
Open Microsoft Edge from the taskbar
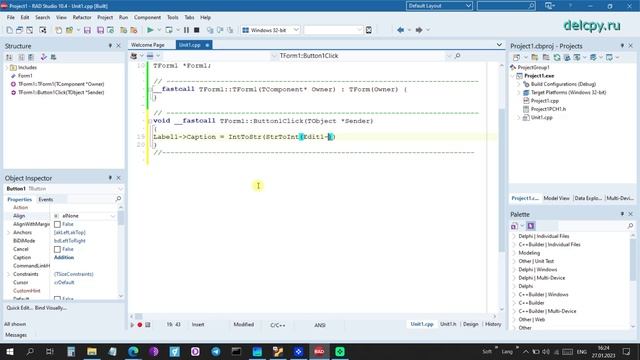click(133, 351)
